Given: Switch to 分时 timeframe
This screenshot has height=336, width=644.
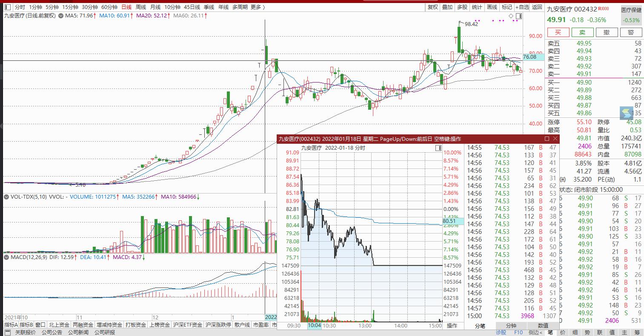Looking at the screenshot, I should click(20, 7).
